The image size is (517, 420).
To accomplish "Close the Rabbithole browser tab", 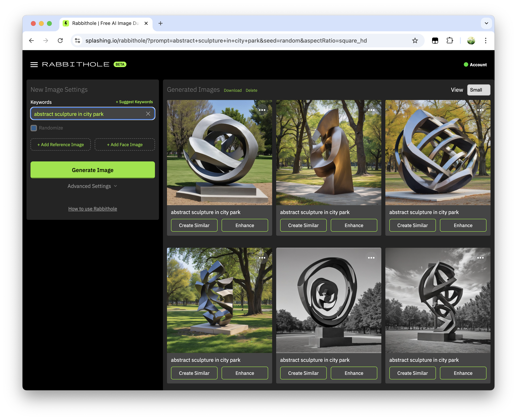I will [x=146, y=23].
